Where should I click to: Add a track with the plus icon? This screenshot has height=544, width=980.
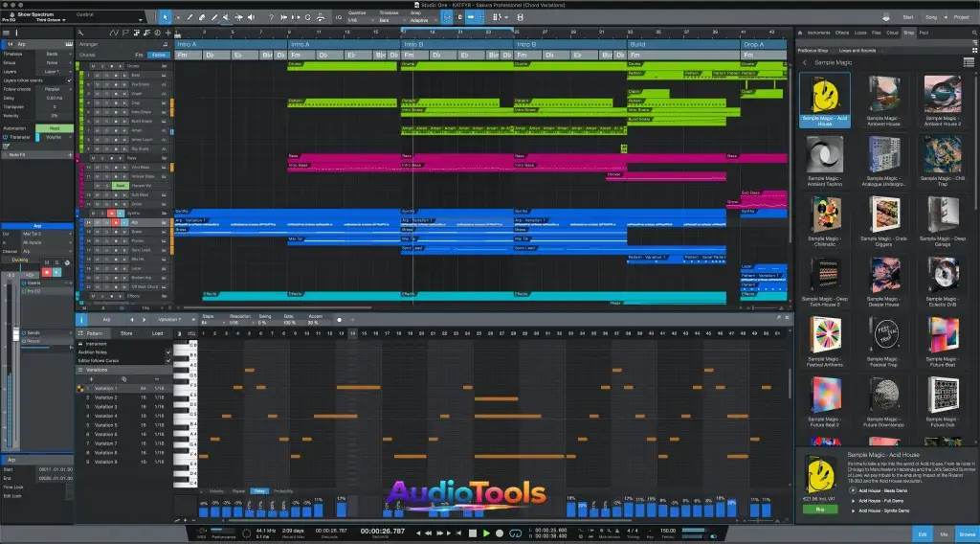point(168,33)
